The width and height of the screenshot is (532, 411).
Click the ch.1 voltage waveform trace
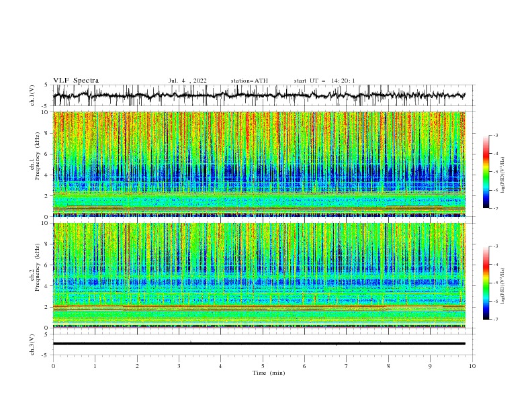(x=259, y=95)
